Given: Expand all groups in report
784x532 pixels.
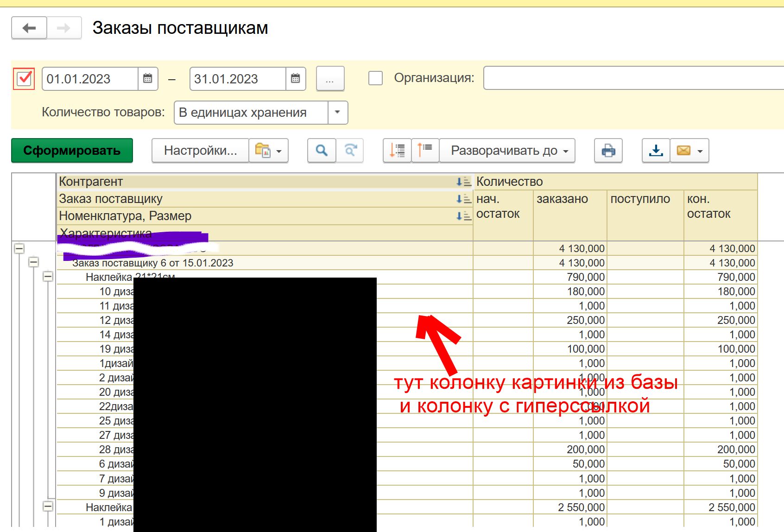Looking at the screenshot, I should pos(397,151).
